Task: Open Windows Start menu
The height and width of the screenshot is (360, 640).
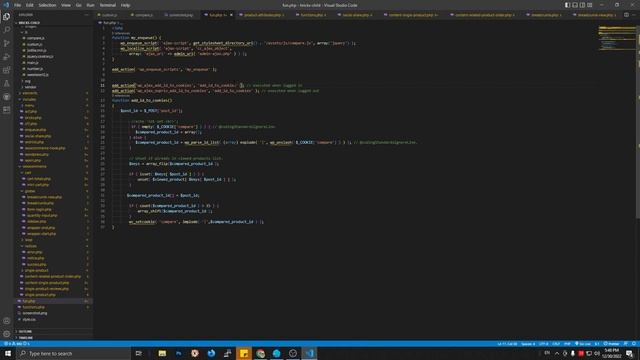Action: tap(8, 353)
